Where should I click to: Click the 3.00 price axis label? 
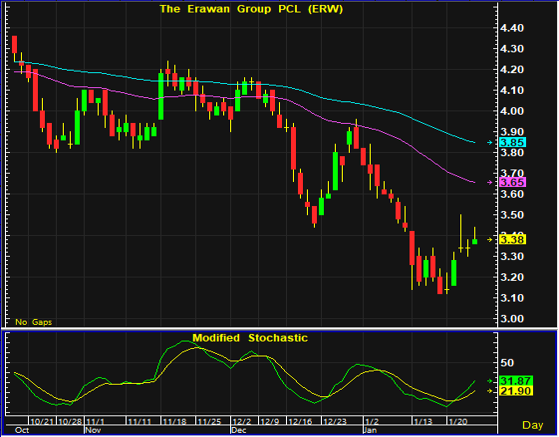(512, 319)
